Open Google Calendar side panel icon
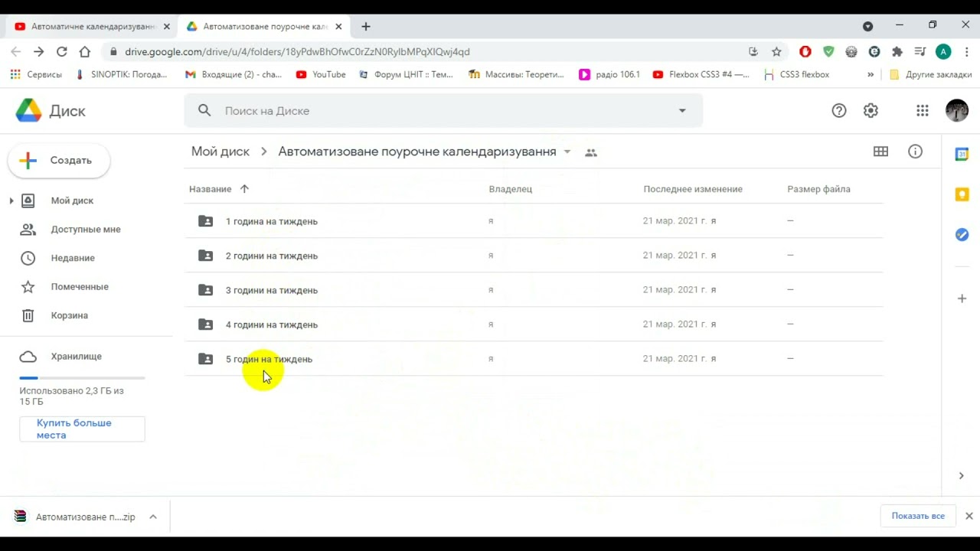 click(x=962, y=154)
